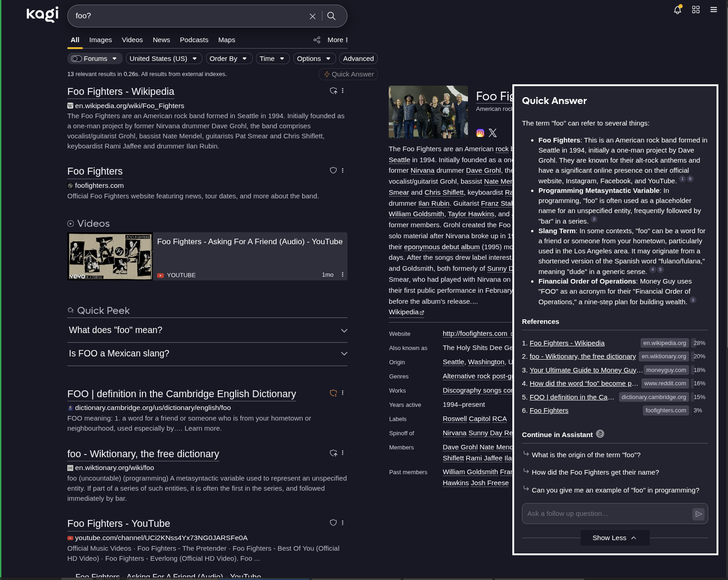Open the United States (US) region dropdown
The width and height of the screenshot is (728, 580).
[x=163, y=59]
